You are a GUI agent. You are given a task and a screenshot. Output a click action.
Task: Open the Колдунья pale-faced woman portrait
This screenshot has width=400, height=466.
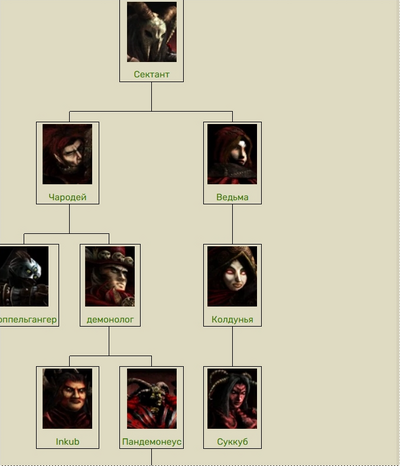232,276
